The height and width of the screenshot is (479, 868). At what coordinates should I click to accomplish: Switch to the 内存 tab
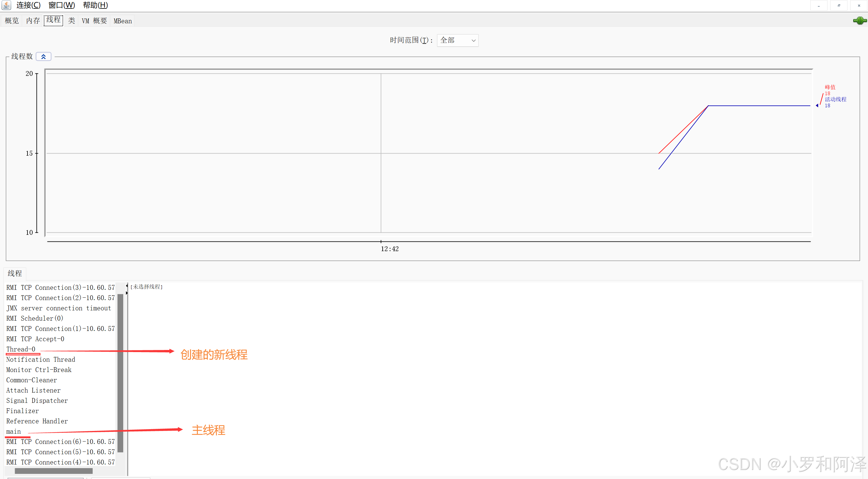tap(33, 21)
